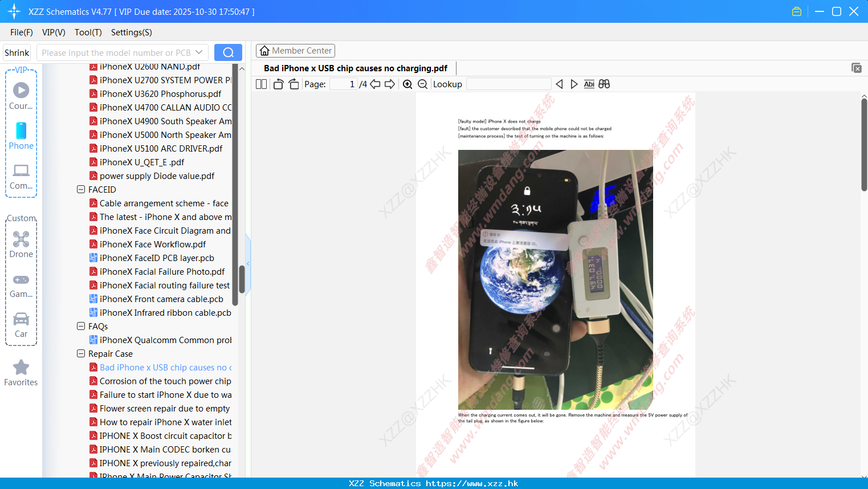Open Failure to start iPhone X file
868x489 pixels.
161,395
